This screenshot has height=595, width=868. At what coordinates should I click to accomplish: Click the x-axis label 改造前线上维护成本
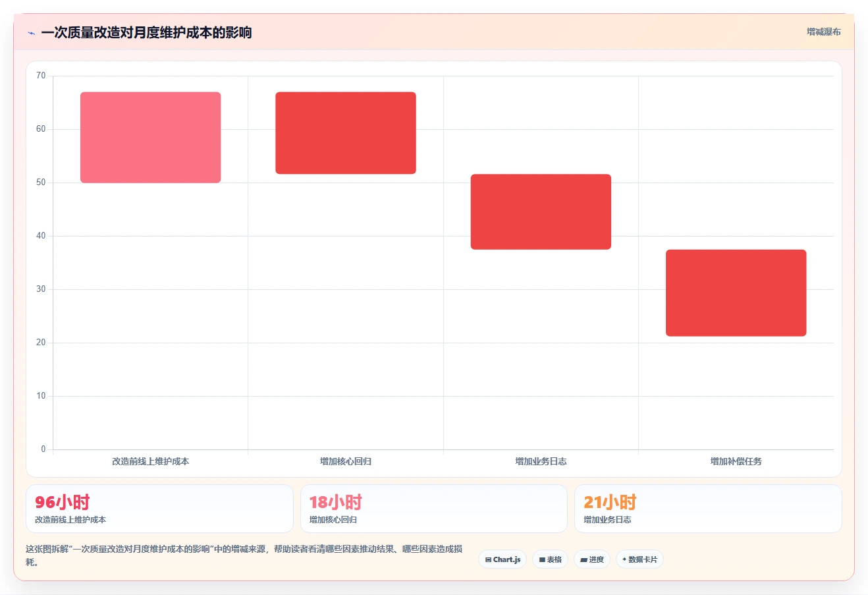point(151,461)
